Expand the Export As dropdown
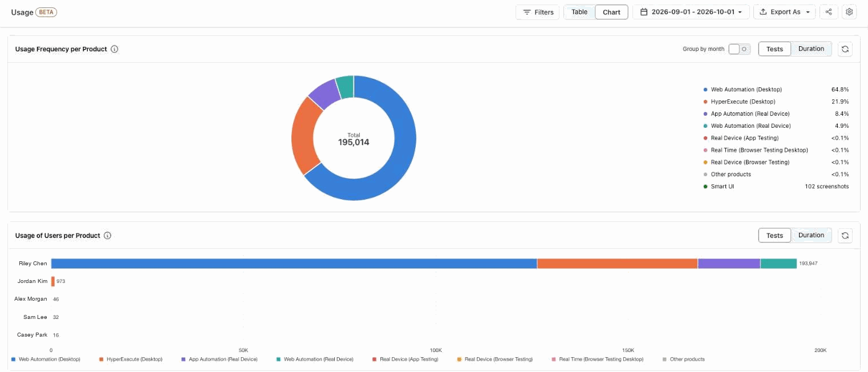 784,12
